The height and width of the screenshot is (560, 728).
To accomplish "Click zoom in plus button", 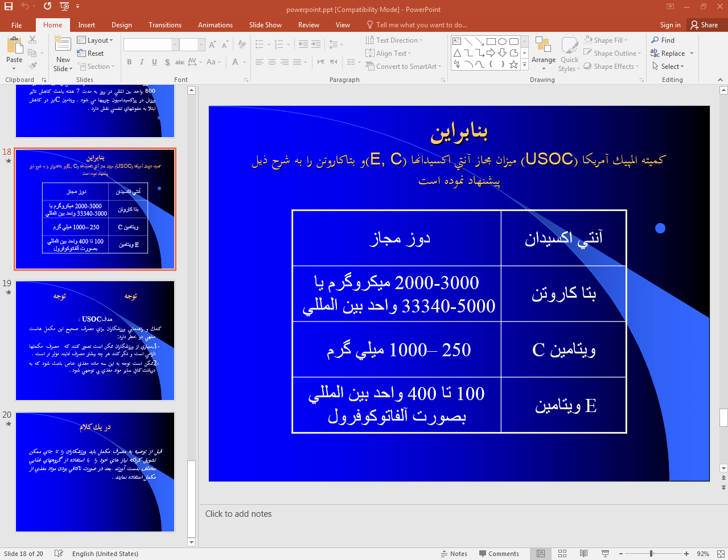I will click(686, 554).
